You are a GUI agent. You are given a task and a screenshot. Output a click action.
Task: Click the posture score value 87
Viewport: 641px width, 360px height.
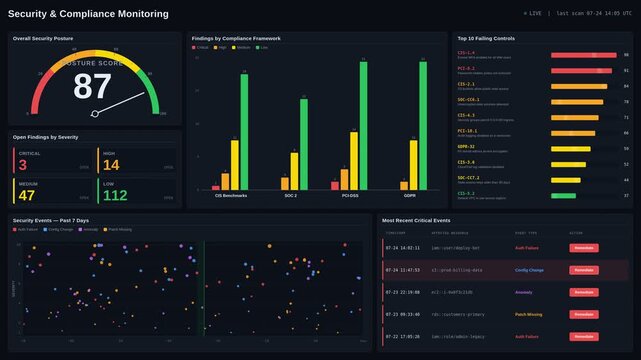(92, 86)
